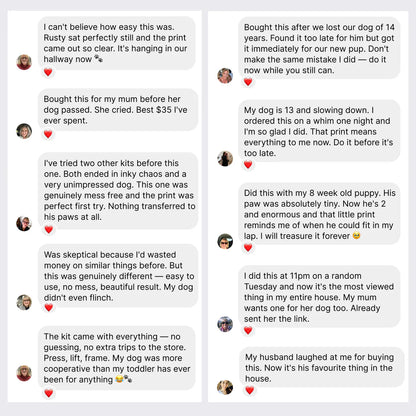Click the heart beneath the 'dog of 14 years' comment
This screenshot has height=416, width=416.
[x=248, y=82]
